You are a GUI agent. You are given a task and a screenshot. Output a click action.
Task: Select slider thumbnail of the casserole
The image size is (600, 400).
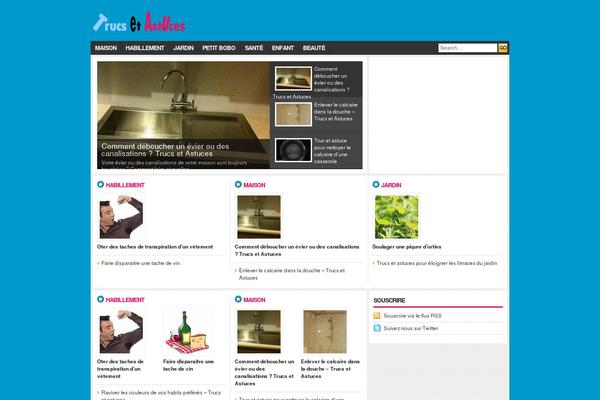point(293,150)
